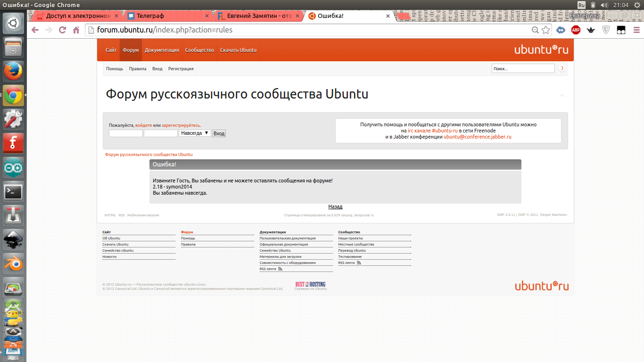644x362 pixels.
Task: Select Правила in the forum submenu
Action: 138,69
